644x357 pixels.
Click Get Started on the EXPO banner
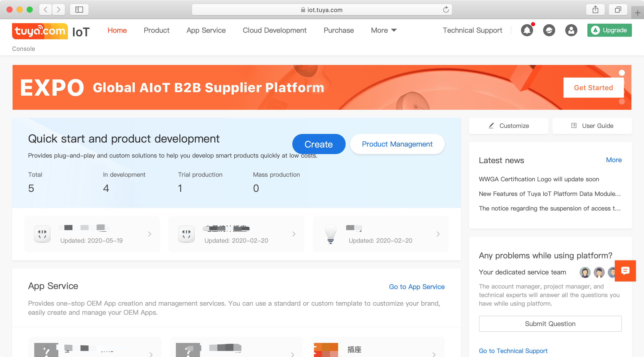click(x=593, y=88)
